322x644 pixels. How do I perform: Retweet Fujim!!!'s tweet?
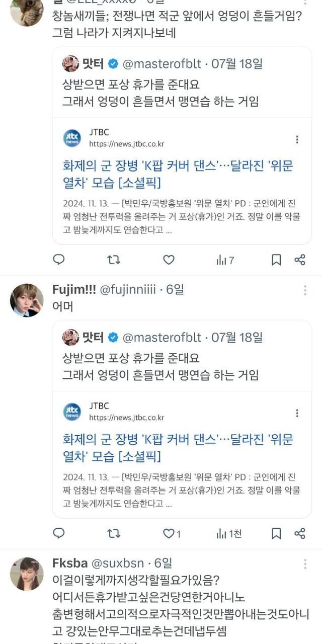[x=114, y=533]
